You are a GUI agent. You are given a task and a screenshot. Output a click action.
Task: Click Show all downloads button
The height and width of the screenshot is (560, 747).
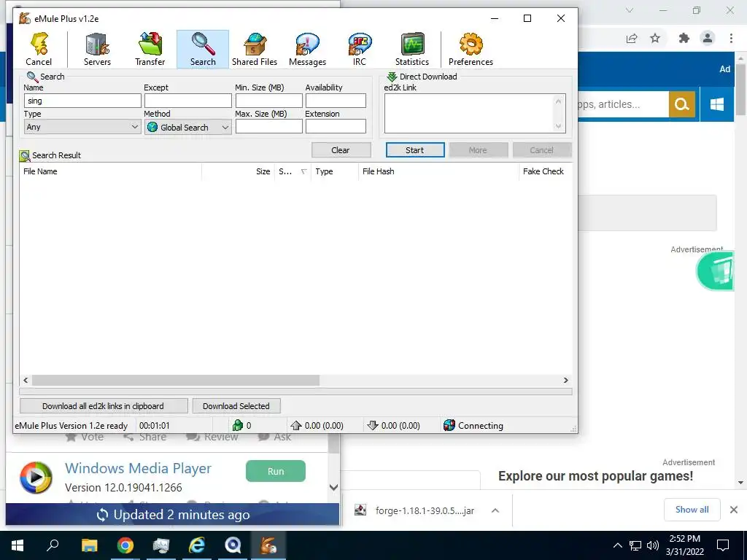(692, 510)
